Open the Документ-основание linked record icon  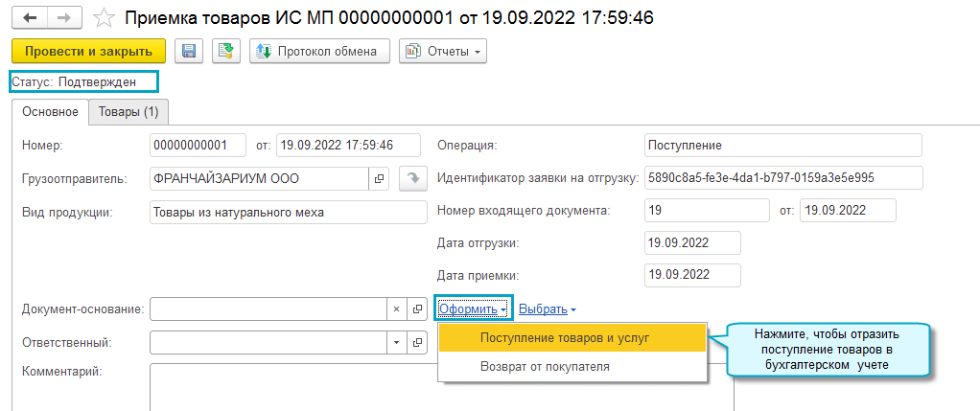[x=417, y=309]
